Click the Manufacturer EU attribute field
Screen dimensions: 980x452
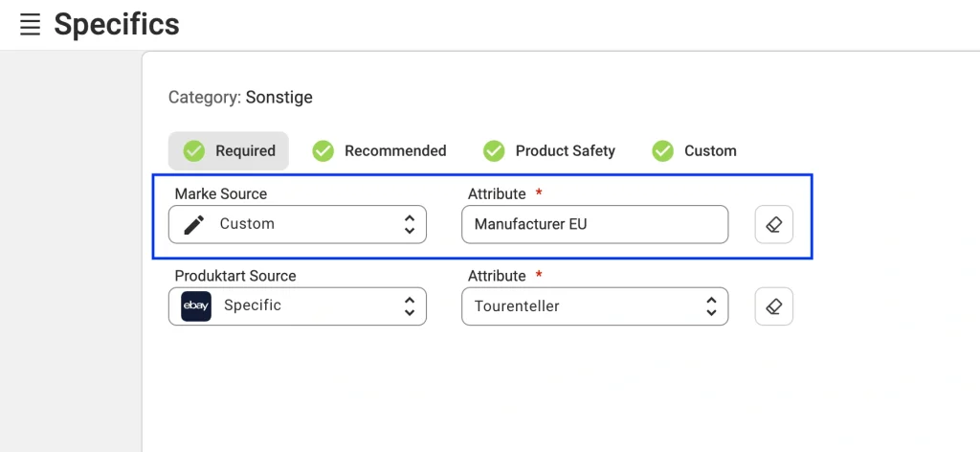(x=595, y=224)
